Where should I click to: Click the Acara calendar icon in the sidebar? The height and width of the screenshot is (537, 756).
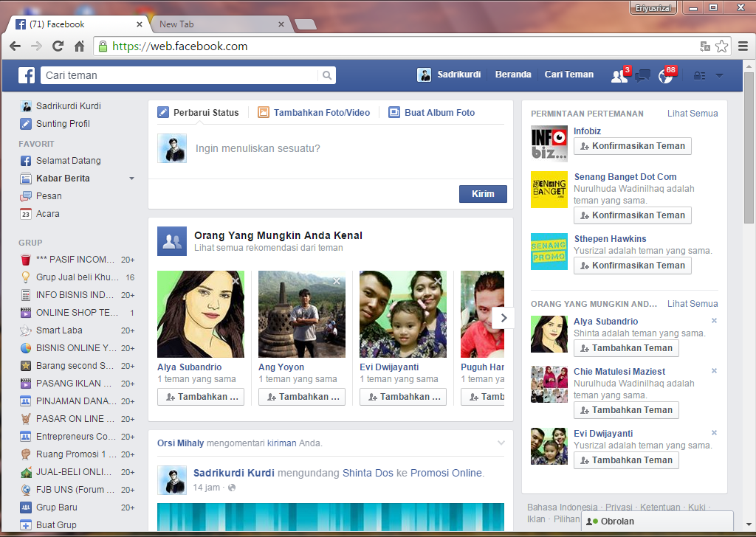[x=26, y=214]
